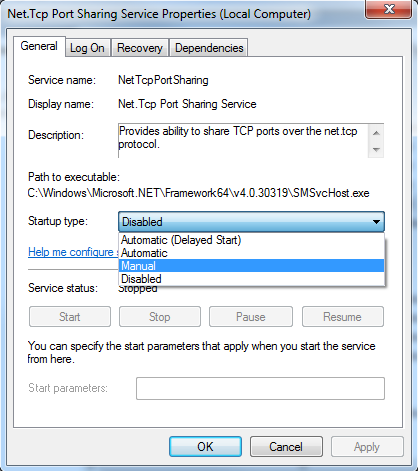Click the Stop service button

coord(160,317)
